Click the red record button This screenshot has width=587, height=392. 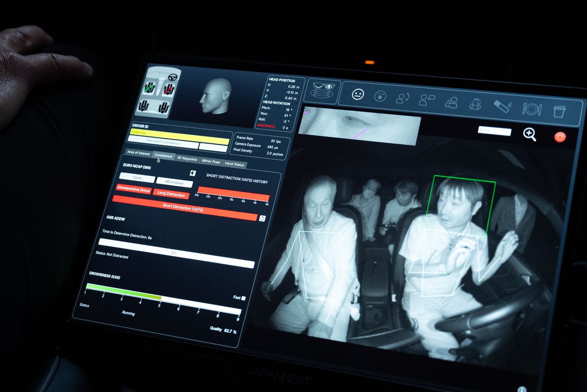point(560,137)
